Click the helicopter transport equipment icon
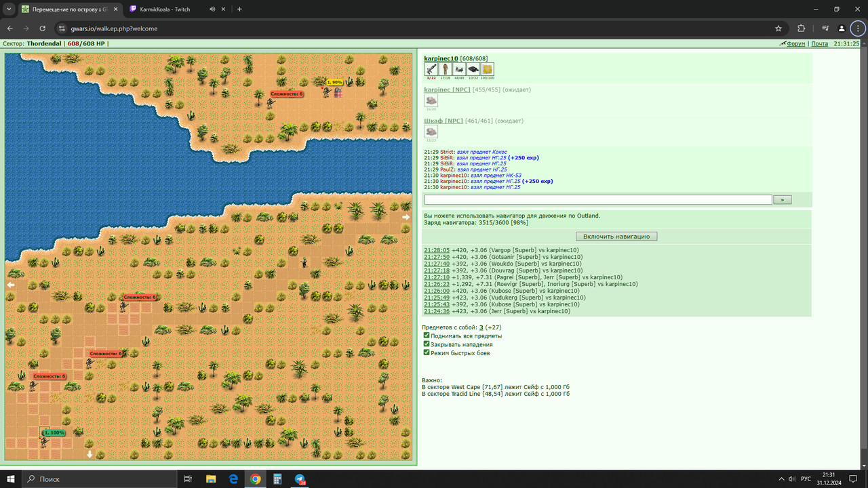868x488 pixels. 459,69
